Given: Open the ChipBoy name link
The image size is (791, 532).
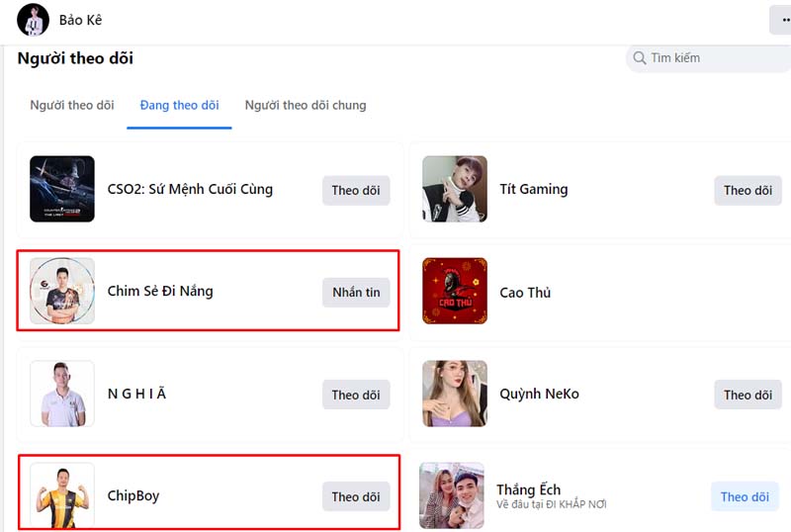Looking at the screenshot, I should pos(133,495).
